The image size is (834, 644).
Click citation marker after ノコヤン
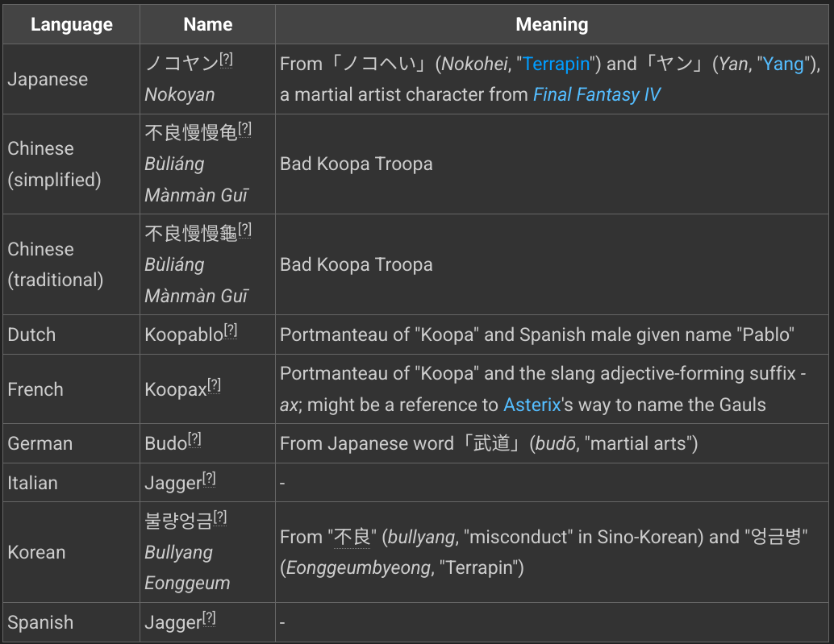(x=226, y=60)
